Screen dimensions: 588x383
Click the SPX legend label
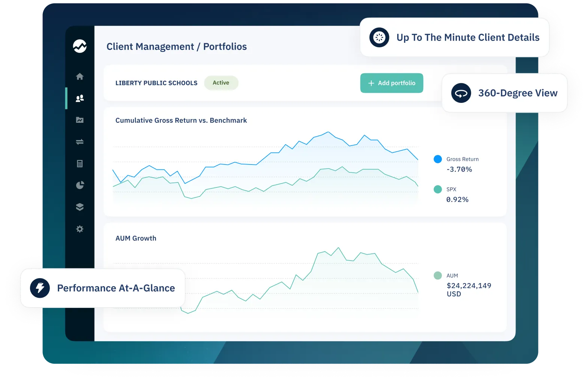click(451, 189)
